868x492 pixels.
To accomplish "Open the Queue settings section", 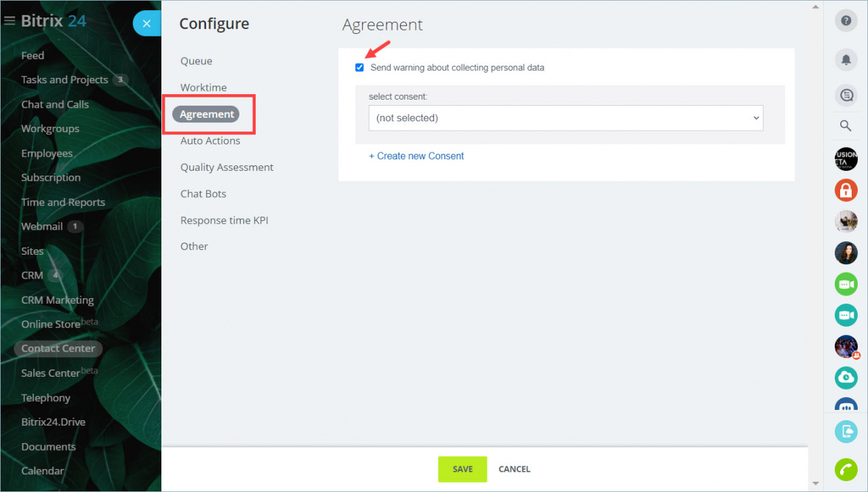I will (x=196, y=61).
